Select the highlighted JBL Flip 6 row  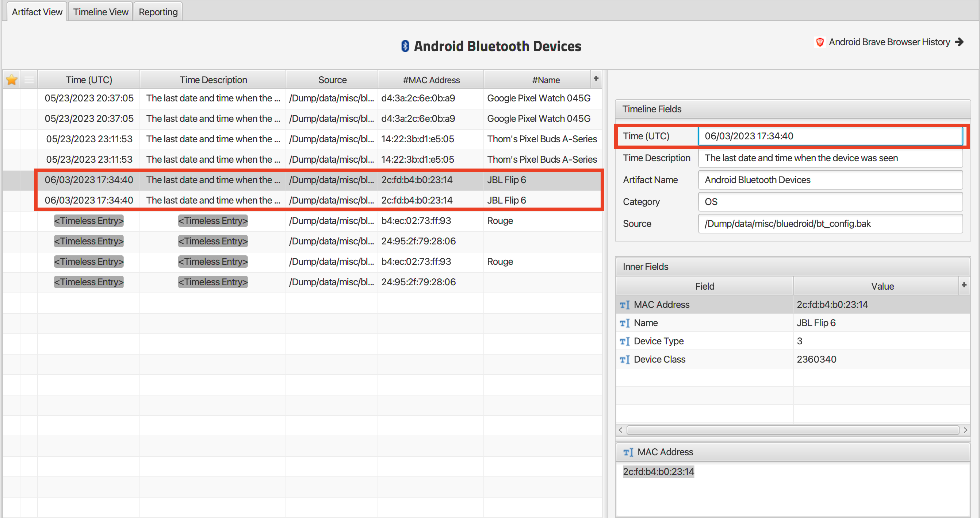(302, 180)
